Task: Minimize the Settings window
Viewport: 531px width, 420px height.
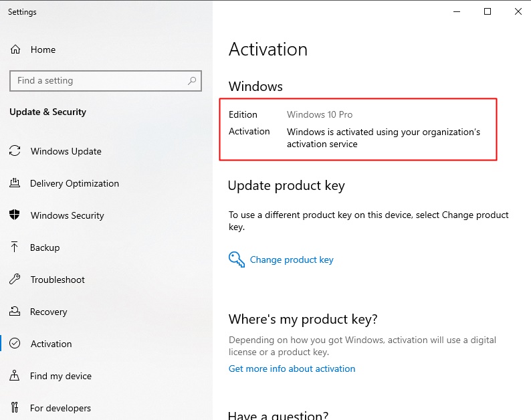Action: point(457,11)
